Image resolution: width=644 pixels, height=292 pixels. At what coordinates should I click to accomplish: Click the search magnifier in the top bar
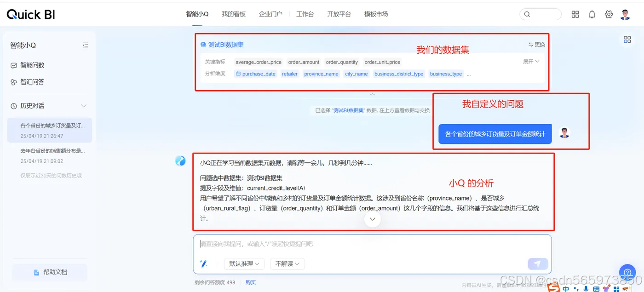click(526, 14)
